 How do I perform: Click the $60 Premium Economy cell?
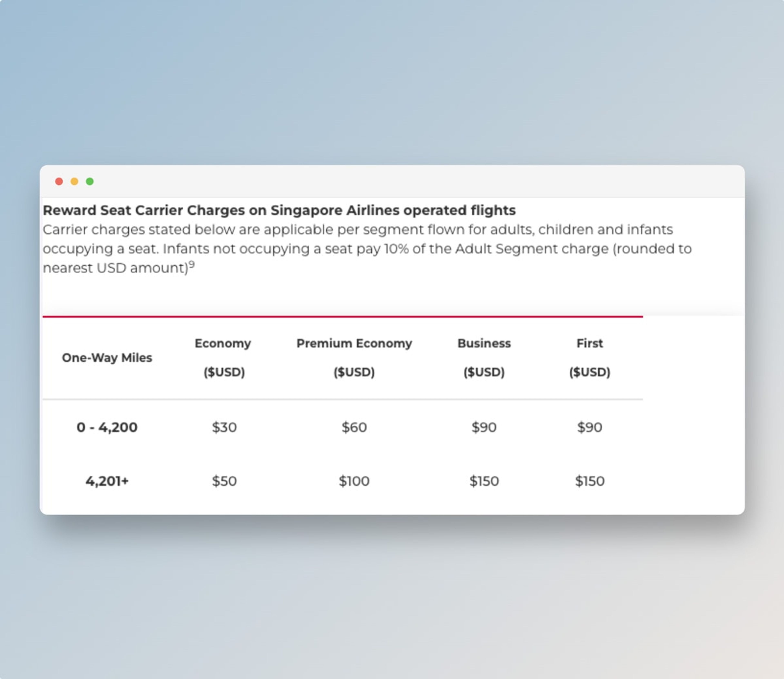click(x=354, y=427)
